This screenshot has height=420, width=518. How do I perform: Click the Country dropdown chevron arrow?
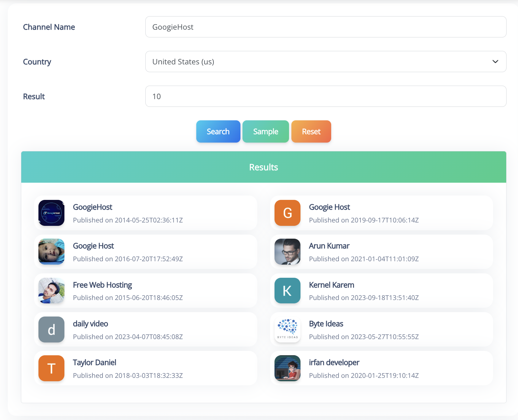point(495,62)
